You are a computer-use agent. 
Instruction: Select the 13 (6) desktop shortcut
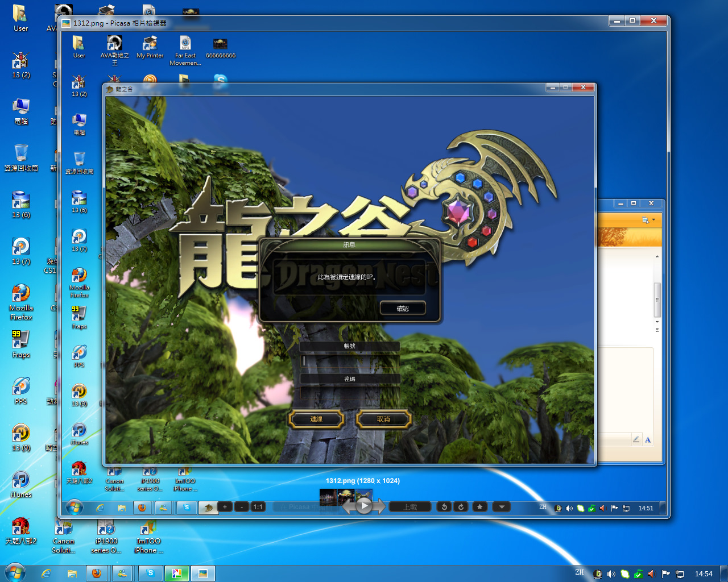[x=20, y=205]
